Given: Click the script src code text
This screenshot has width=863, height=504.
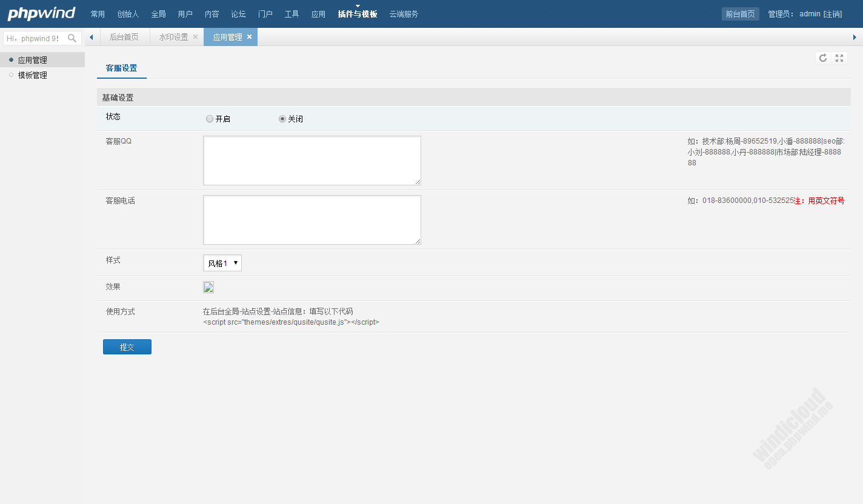Looking at the screenshot, I should [291, 322].
